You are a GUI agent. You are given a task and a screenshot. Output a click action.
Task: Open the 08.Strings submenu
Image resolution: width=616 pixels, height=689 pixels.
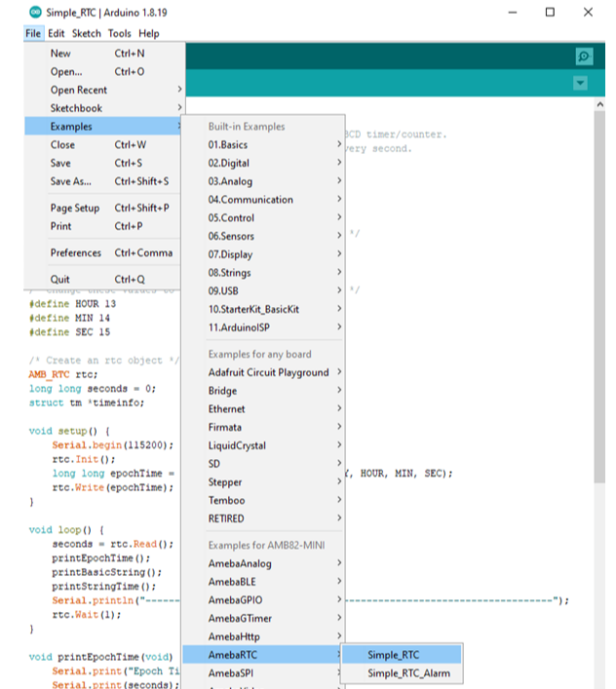point(263,273)
